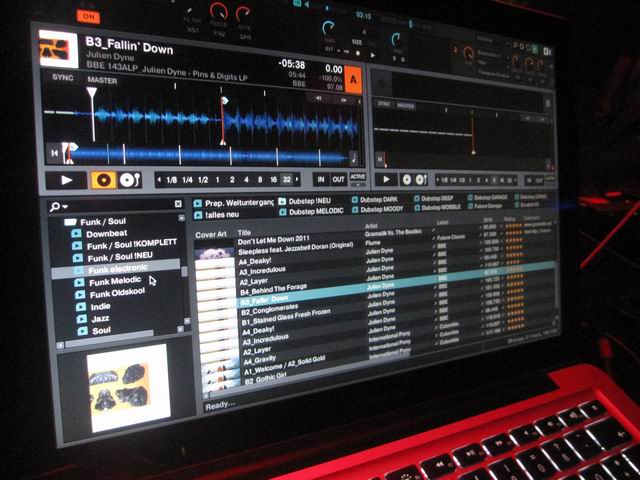Select track B1_Stained Glass Fresh Frozen
Screen dimensions: 640x480
coord(286,318)
